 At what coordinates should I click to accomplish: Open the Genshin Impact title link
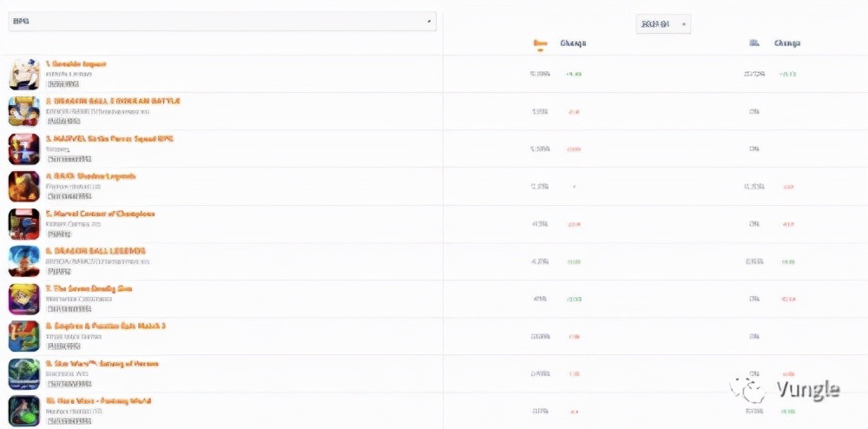pyautogui.click(x=76, y=64)
